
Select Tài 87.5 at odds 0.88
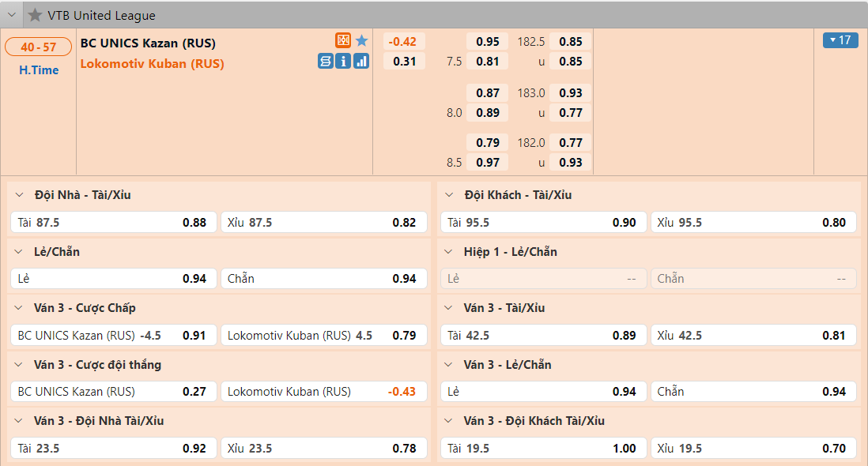tap(113, 223)
